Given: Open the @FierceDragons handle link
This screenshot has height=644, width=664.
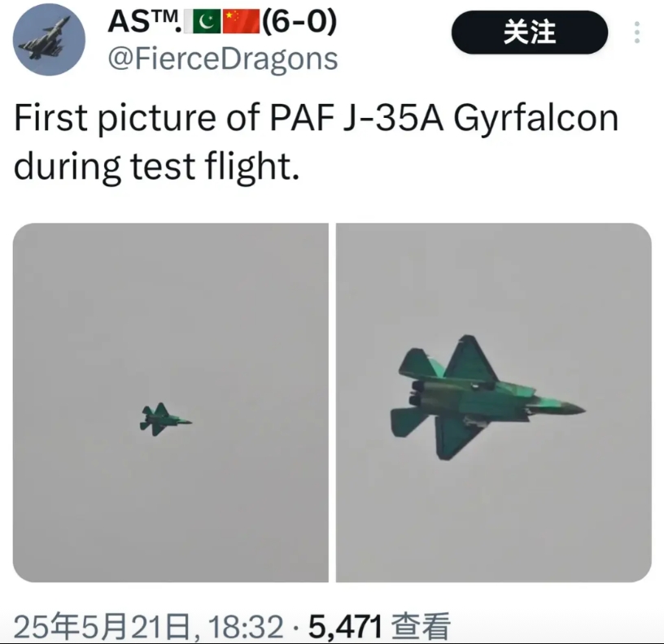Looking at the screenshot, I should click(223, 59).
